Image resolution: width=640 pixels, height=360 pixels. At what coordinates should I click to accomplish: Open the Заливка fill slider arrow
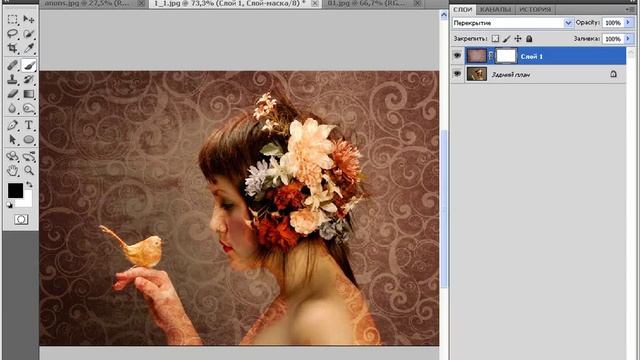[x=629, y=39]
